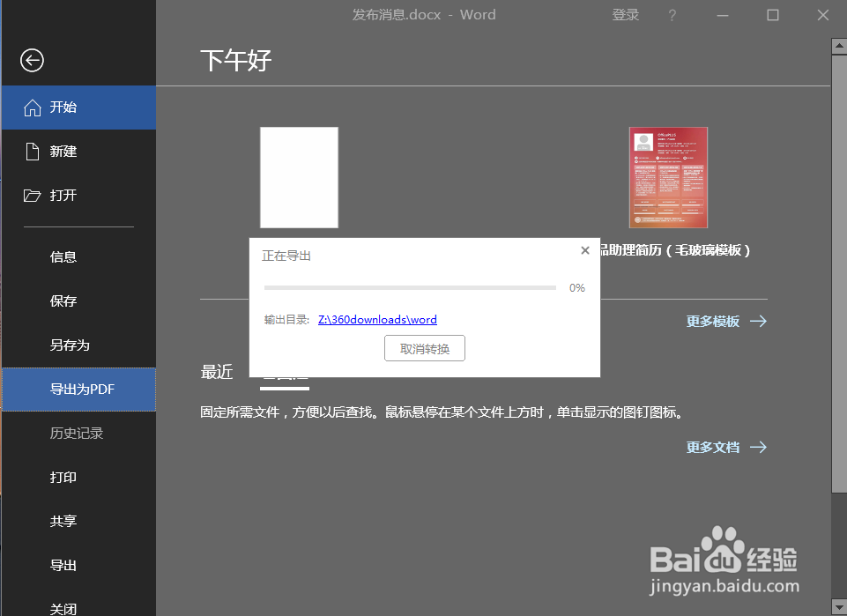Close the 正在导出 dialog with its × button
The image size is (847, 616).
584,250
